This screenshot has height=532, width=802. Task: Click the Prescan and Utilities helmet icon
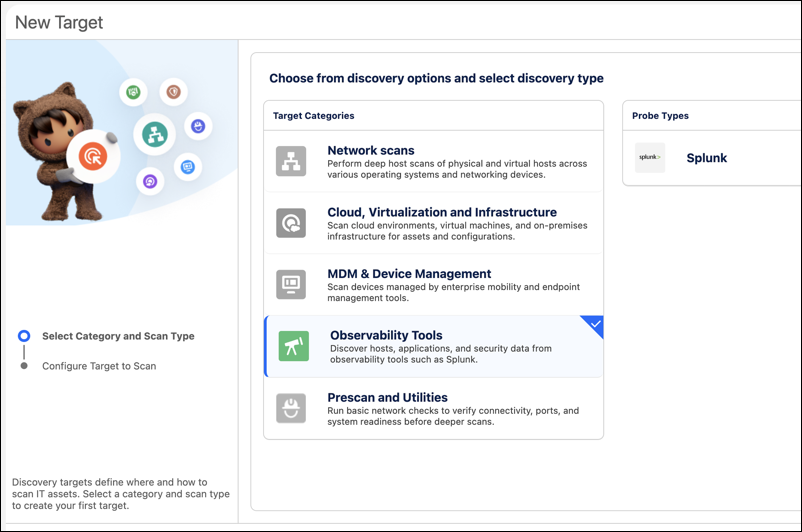pyautogui.click(x=291, y=408)
